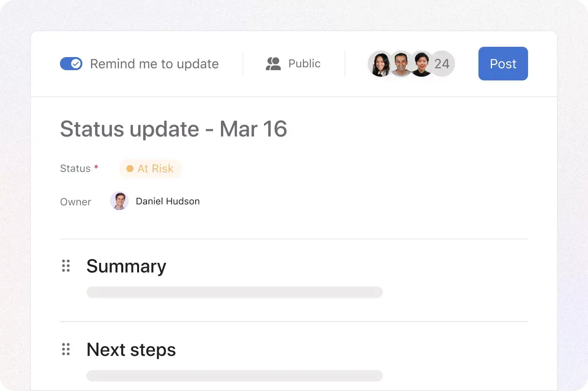Click the Status field label
This screenshot has height=391, width=588.
coord(75,168)
